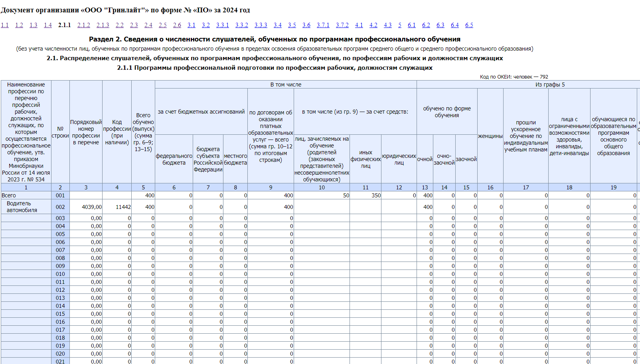Select value 350 in column 11

coord(365,195)
